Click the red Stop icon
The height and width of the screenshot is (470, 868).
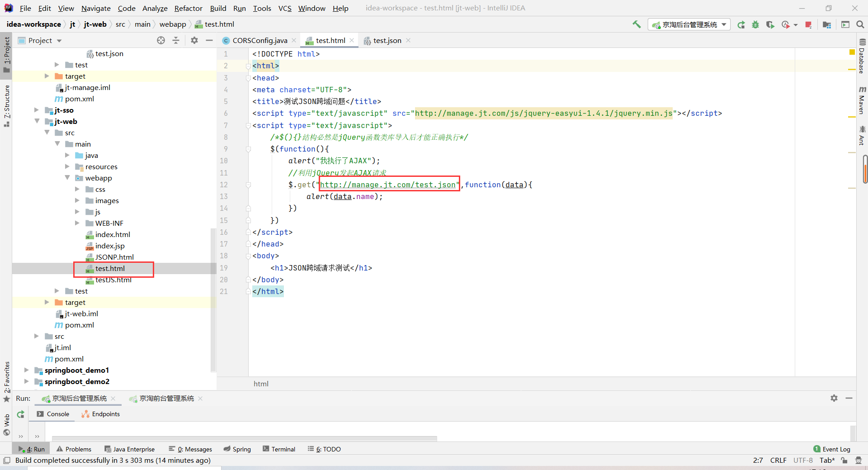808,24
